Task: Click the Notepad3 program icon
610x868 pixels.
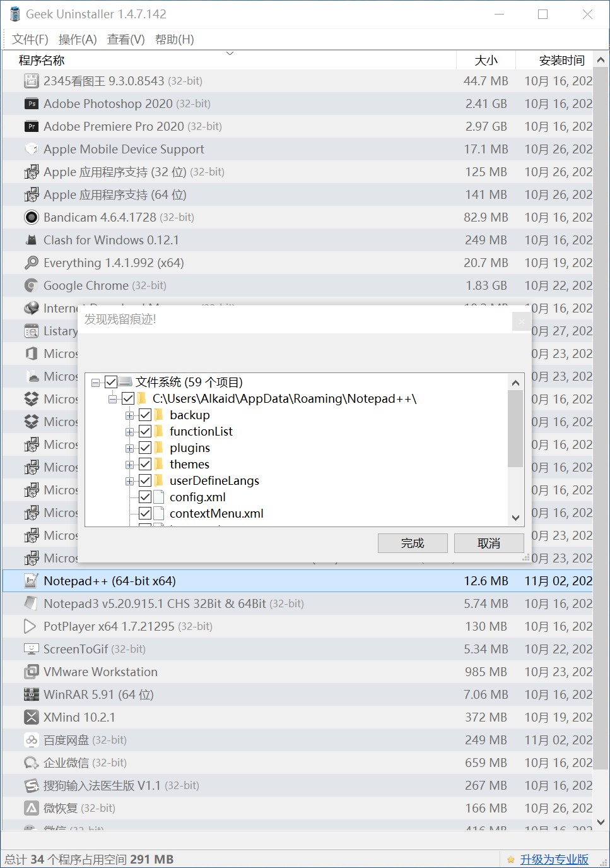Action: click(32, 603)
